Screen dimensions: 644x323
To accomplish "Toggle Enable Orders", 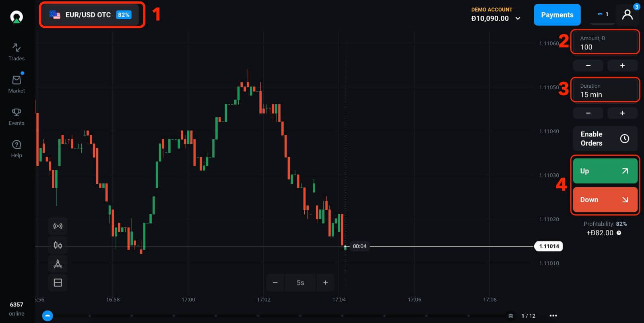I will (605, 139).
